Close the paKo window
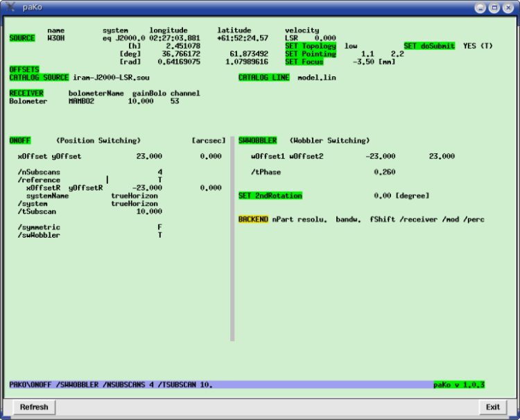The height and width of the screenshot is (420, 520). (508, 8)
